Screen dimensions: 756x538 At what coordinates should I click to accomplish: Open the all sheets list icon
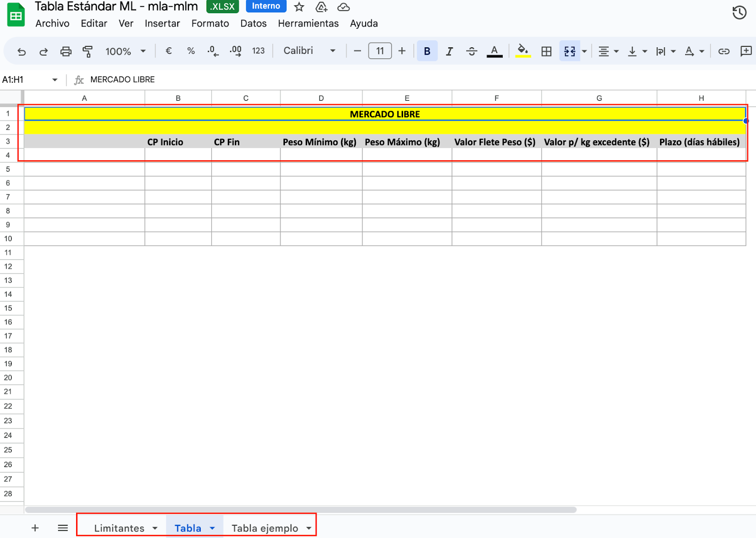point(63,528)
